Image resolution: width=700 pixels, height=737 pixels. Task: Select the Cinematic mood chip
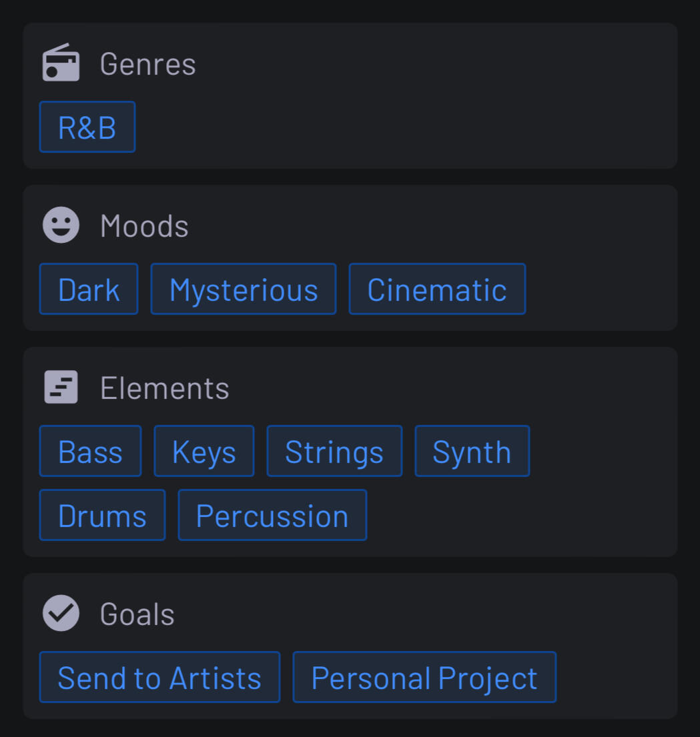coord(437,289)
